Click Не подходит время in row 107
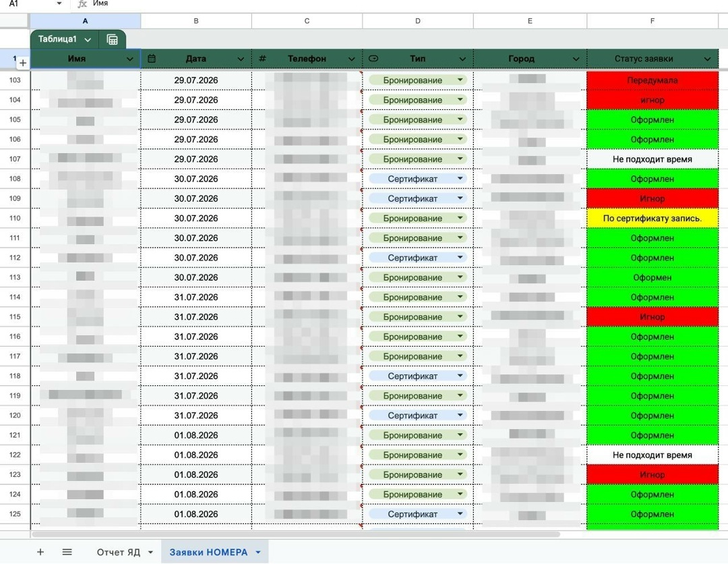 pos(653,159)
